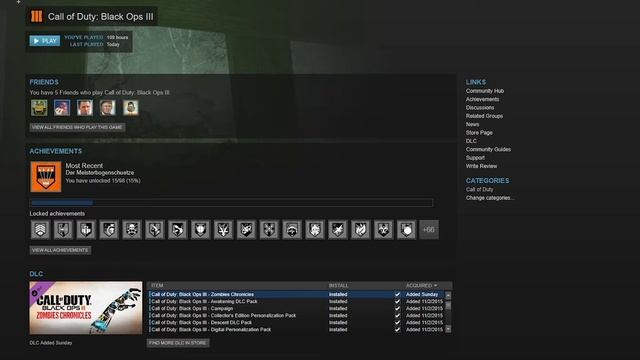Toggle checkbox for Digital Personalization Pack
Image resolution: width=640 pixels, height=360 pixels.
[397, 329]
